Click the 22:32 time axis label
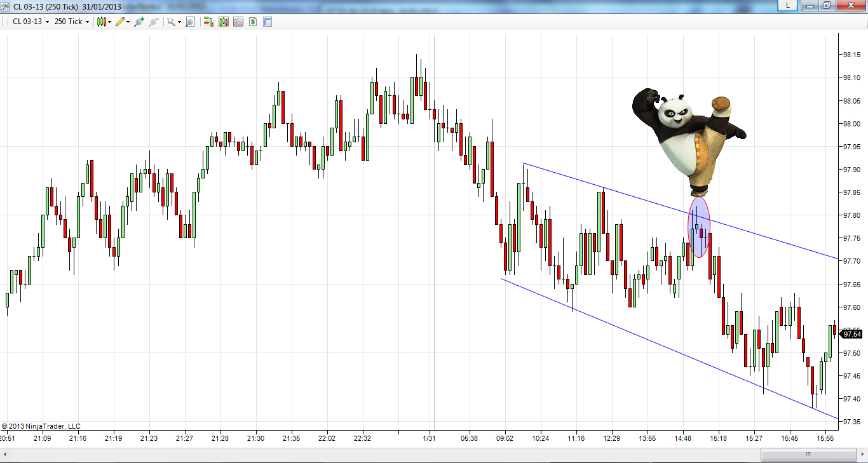Viewport: 868px width, 463px height. tap(363, 438)
